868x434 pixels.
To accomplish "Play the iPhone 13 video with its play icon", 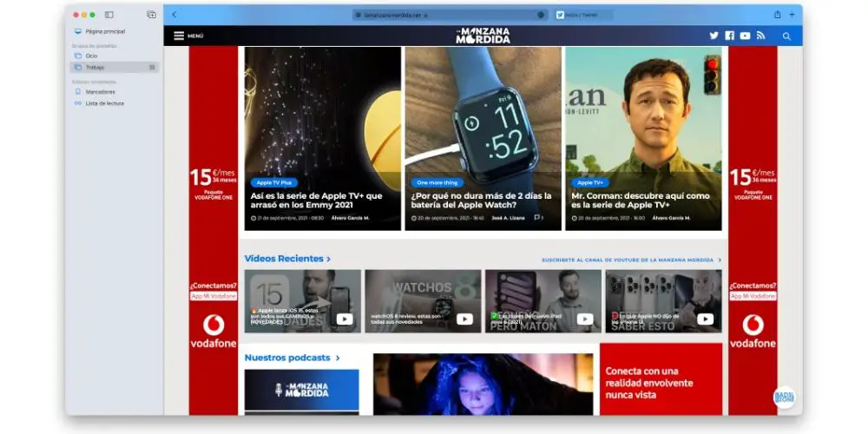I will [x=705, y=319].
